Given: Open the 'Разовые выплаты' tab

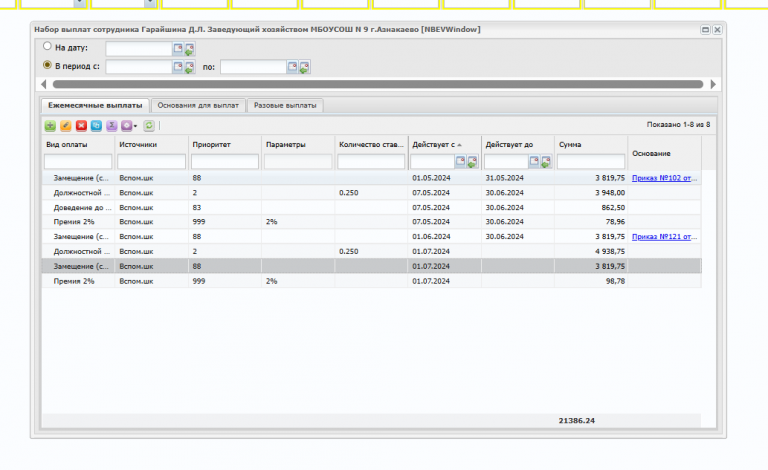Looking at the screenshot, I should (x=285, y=105).
